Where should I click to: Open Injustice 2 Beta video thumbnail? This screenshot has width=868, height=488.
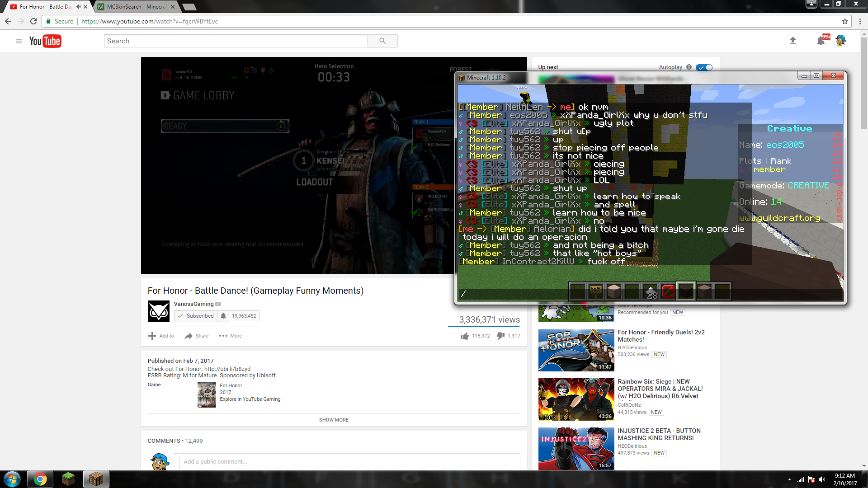tap(576, 449)
